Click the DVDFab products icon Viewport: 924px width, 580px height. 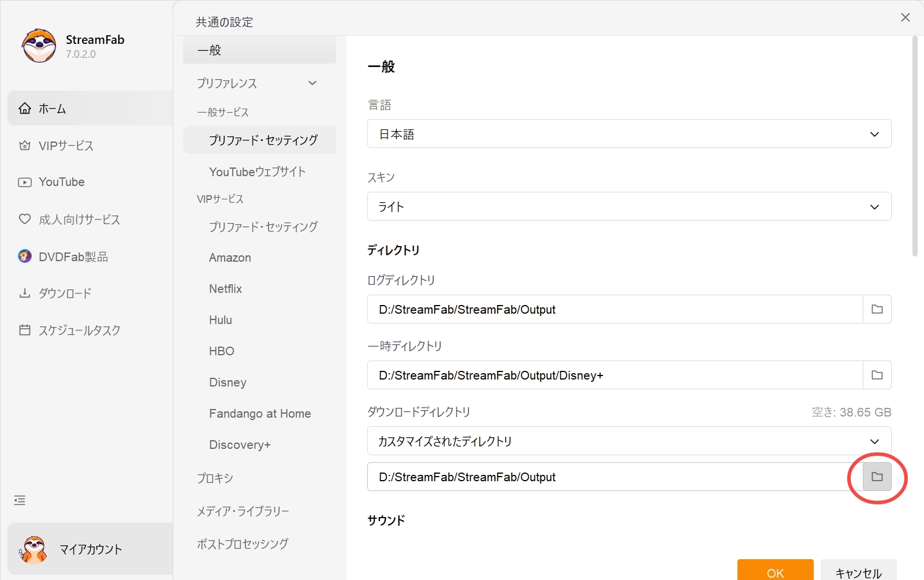tap(25, 256)
